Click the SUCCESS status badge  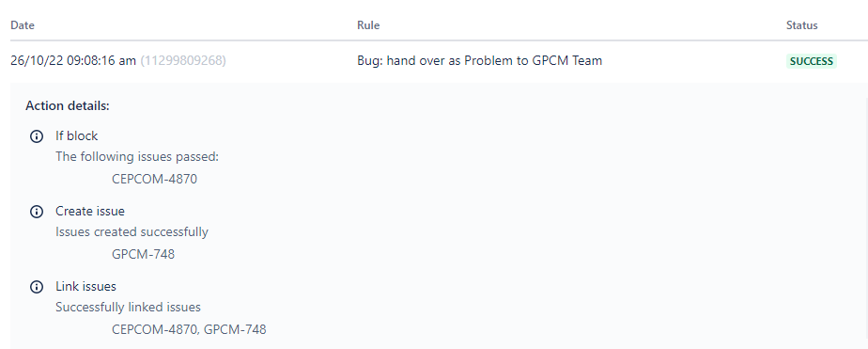pos(811,61)
